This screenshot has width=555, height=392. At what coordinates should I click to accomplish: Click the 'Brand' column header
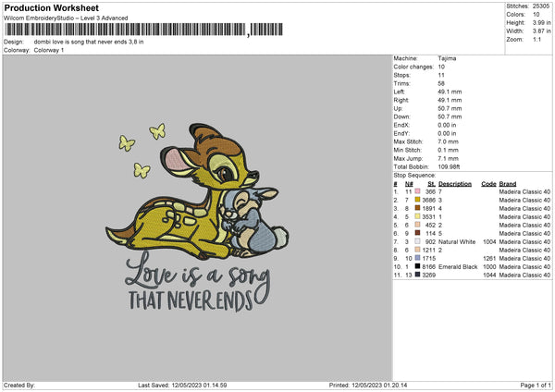[508, 184]
